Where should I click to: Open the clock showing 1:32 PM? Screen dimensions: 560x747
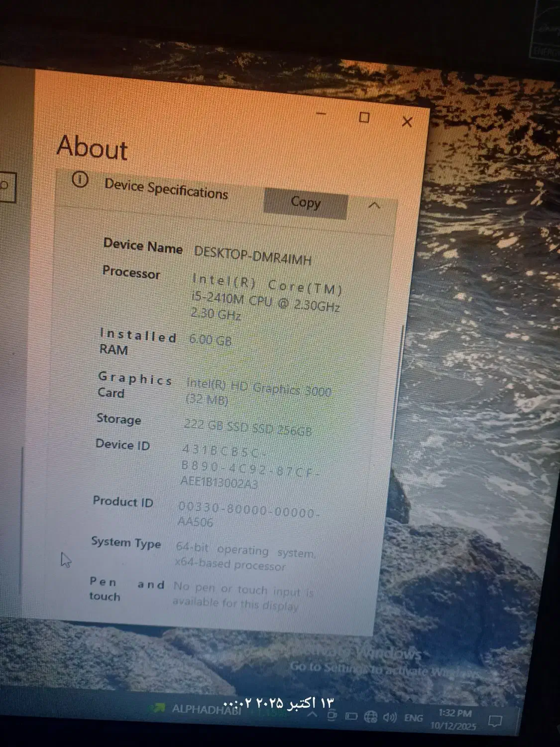click(x=455, y=719)
